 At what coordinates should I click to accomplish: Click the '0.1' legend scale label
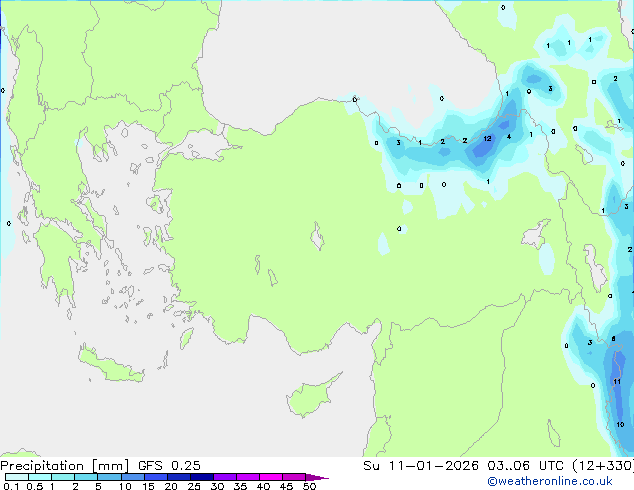coord(11,486)
